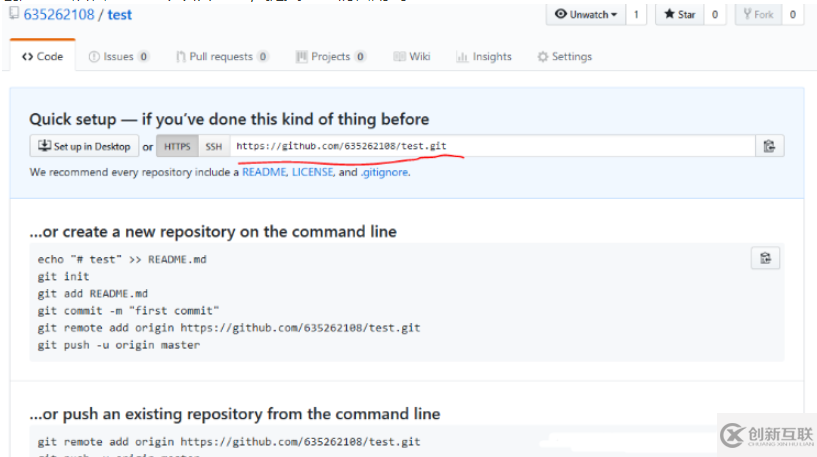Click the 'git commit -m "first commit"' line
This screenshot has width=817, height=457.
point(128,311)
